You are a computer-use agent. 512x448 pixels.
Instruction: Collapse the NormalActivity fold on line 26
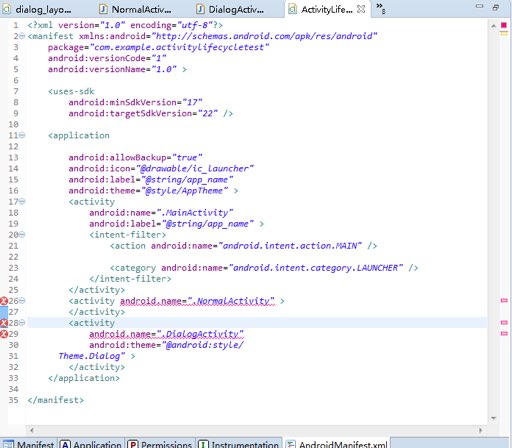(x=22, y=301)
